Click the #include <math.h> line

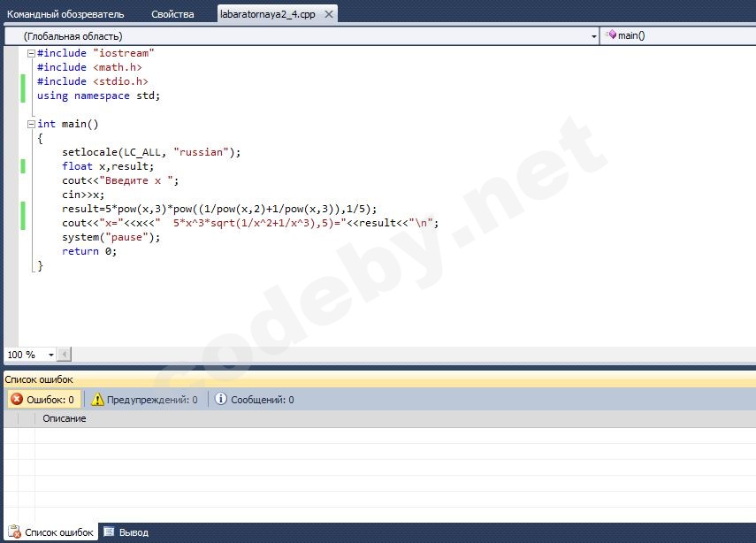89,67
